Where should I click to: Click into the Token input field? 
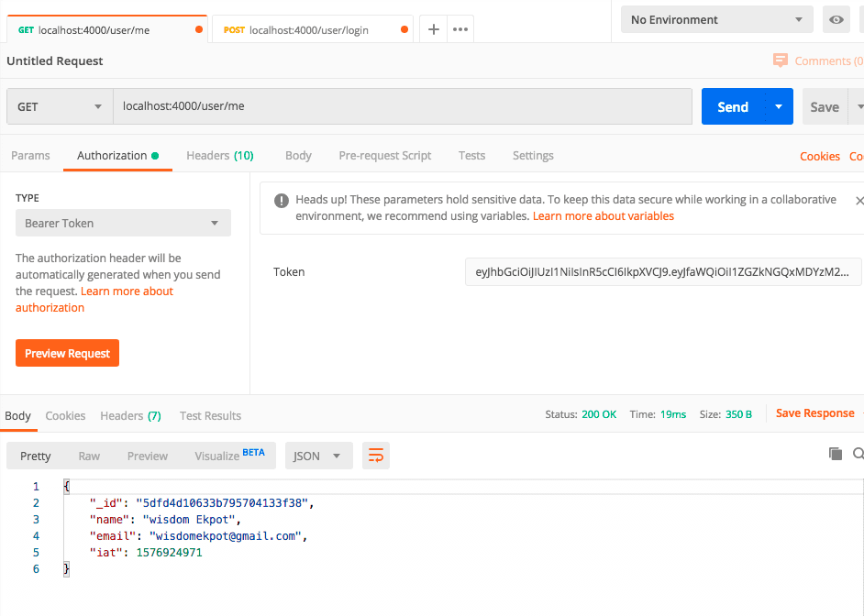click(662, 272)
